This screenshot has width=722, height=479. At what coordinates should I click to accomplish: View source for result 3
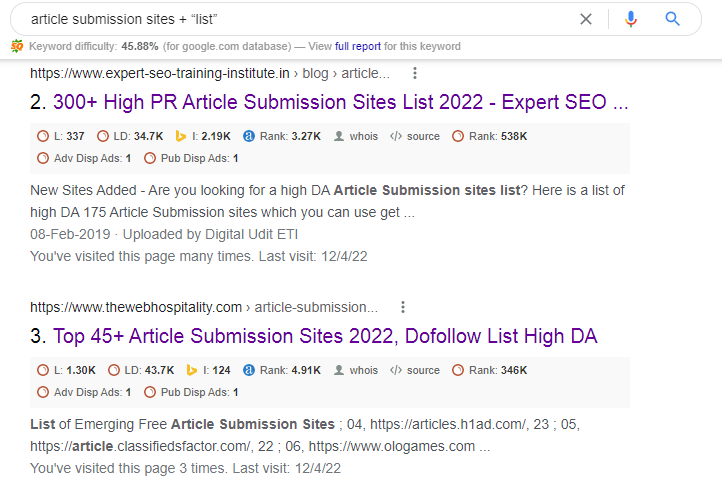click(x=415, y=370)
